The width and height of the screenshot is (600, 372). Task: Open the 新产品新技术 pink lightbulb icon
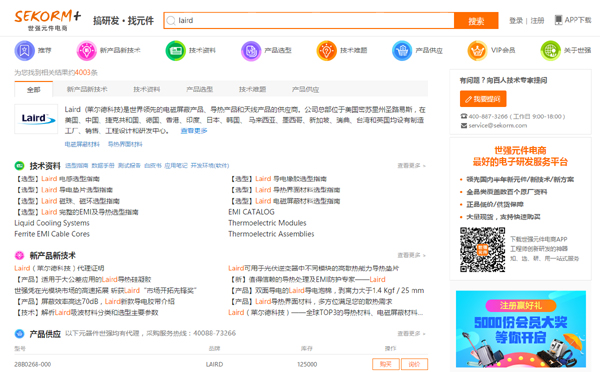tap(86, 51)
